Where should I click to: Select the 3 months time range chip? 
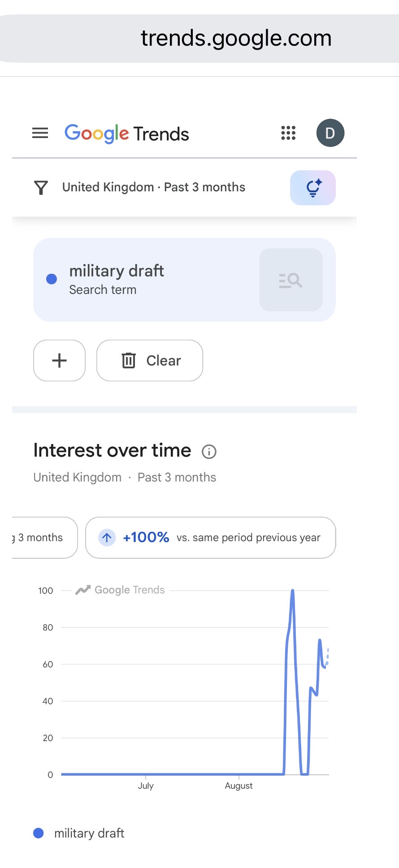[x=44, y=538]
